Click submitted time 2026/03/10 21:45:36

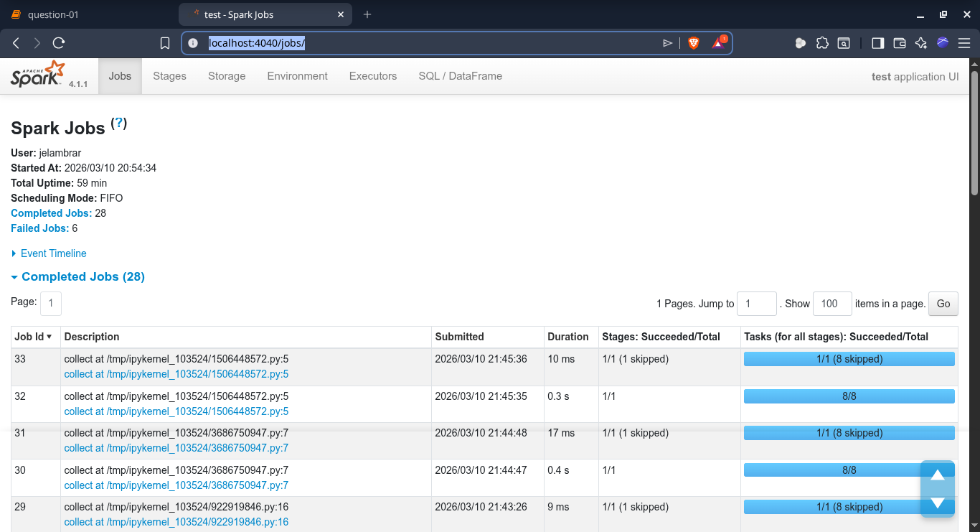click(x=481, y=359)
